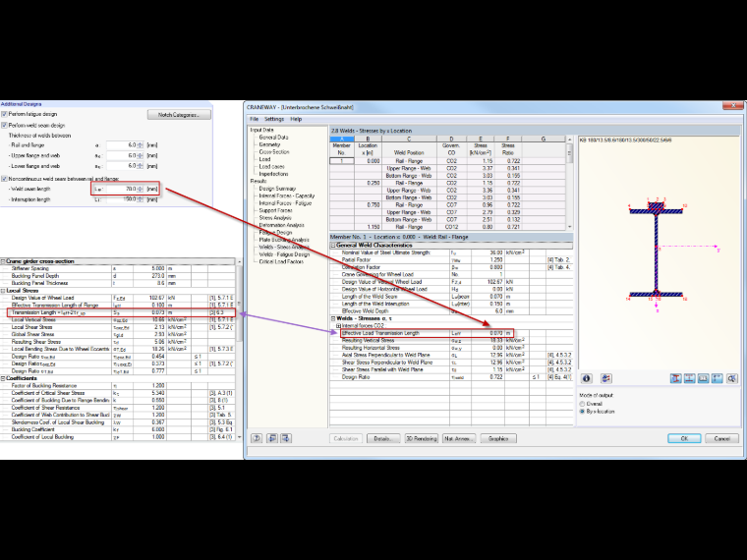Click the Nat. Annex button
The image size is (747, 560).
coord(459,438)
